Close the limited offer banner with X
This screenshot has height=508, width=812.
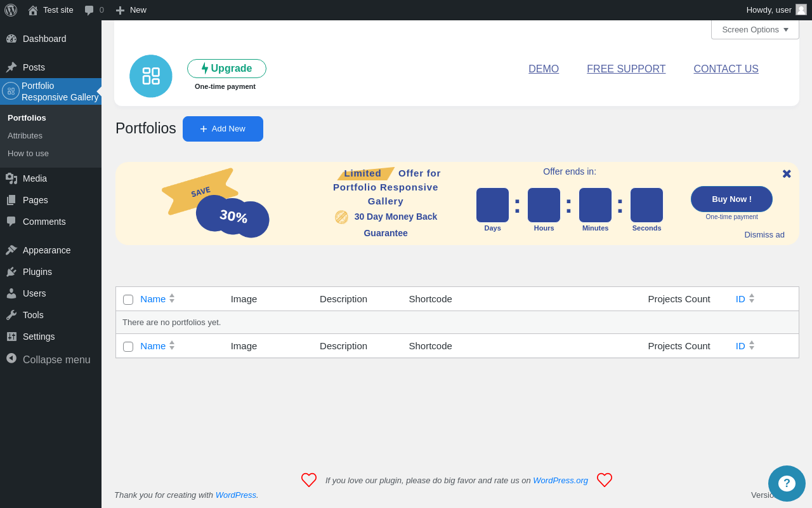tap(787, 174)
